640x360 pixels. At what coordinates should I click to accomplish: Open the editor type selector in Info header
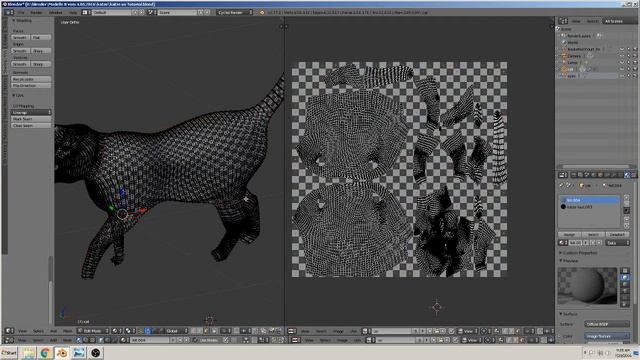coord(9,12)
